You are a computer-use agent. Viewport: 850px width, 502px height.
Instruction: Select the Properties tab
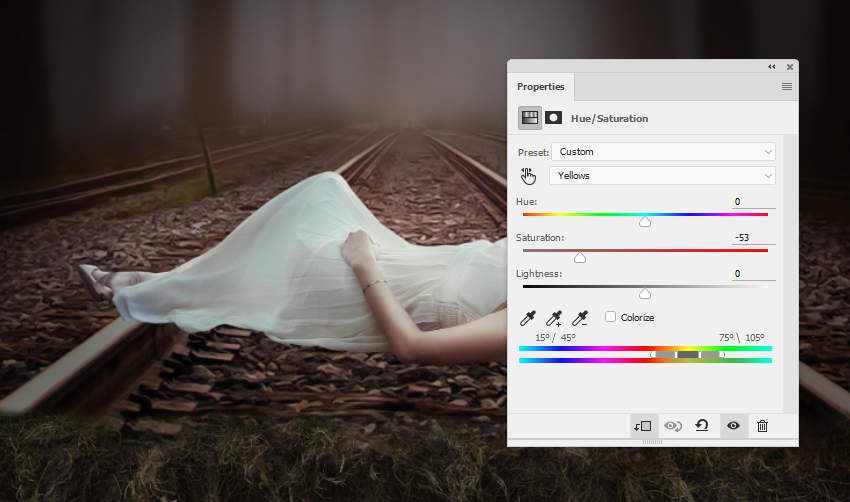point(540,87)
